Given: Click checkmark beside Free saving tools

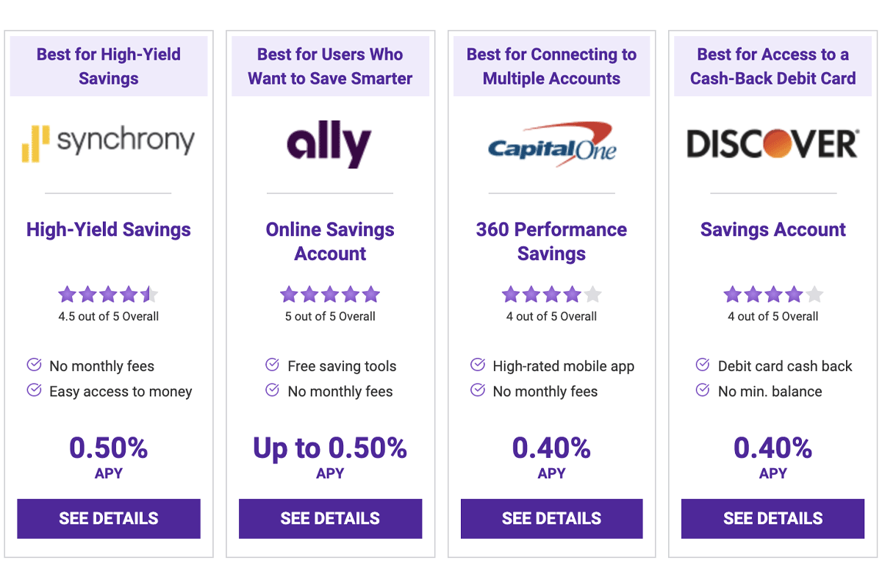Looking at the screenshot, I should 272,365.
